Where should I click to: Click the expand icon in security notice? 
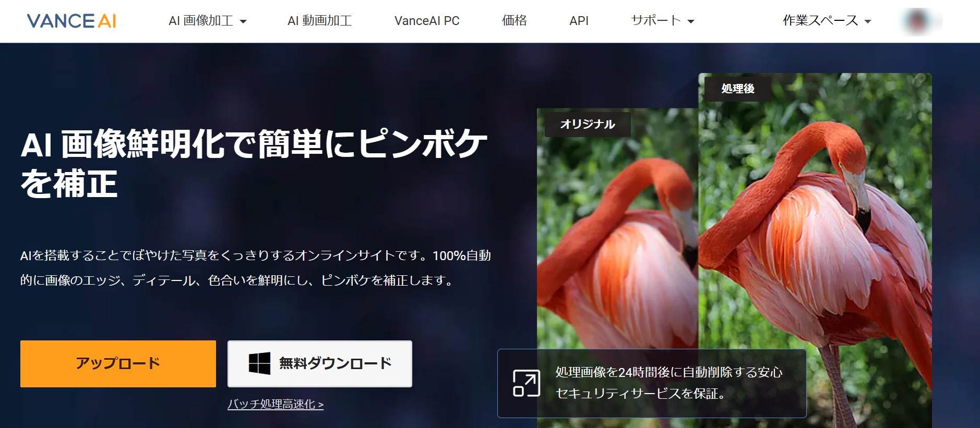pos(526,383)
